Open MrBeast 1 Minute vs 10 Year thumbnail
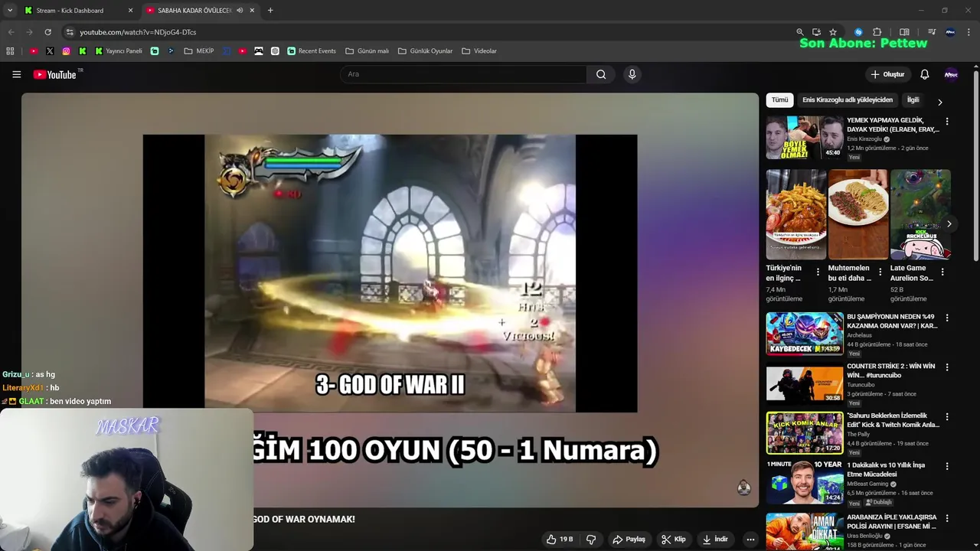The width and height of the screenshot is (980, 551). (805, 482)
